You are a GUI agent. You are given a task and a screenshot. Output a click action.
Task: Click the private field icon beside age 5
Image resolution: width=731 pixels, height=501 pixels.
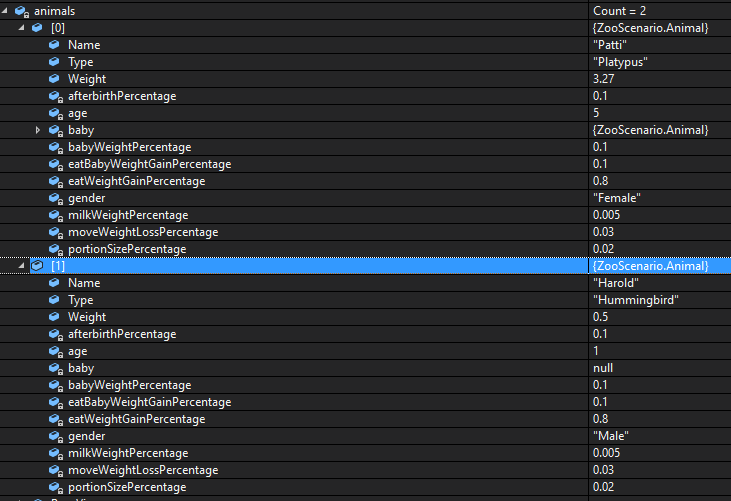tap(56, 113)
